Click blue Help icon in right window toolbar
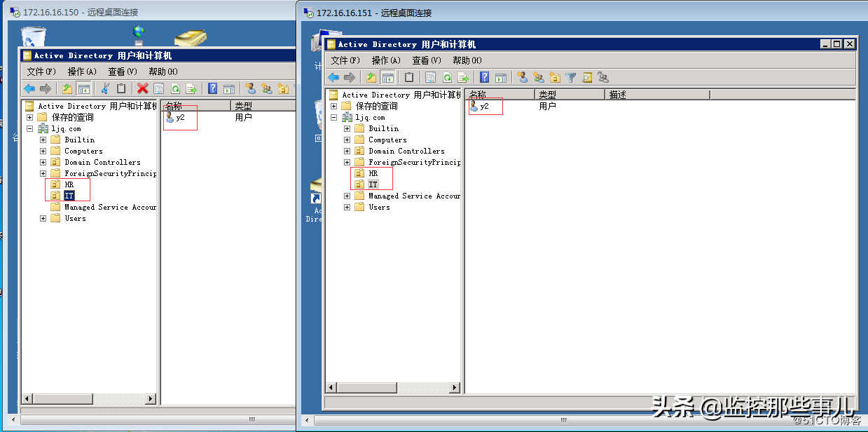This screenshot has height=432, width=868. coord(484,77)
